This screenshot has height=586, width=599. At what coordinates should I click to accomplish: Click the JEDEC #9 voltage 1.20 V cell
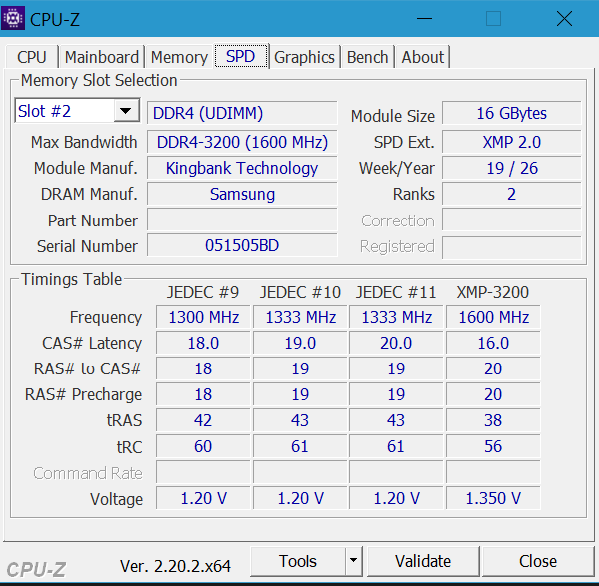tap(203, 498)
